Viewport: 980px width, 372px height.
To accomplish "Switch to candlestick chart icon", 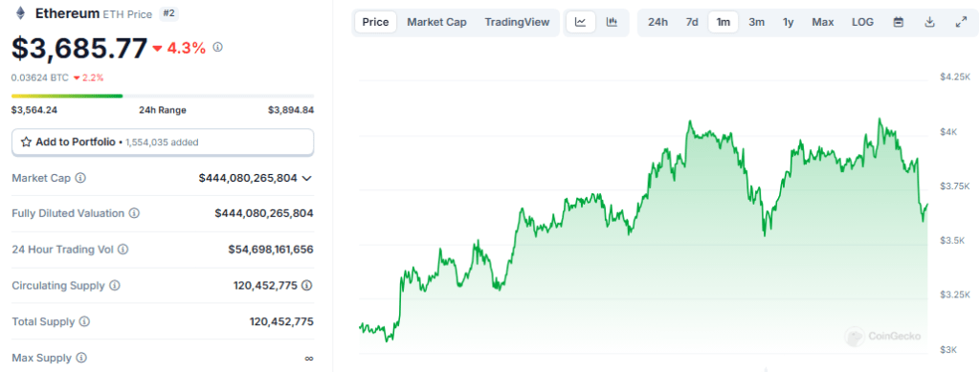I will click(x=612, y=22).
